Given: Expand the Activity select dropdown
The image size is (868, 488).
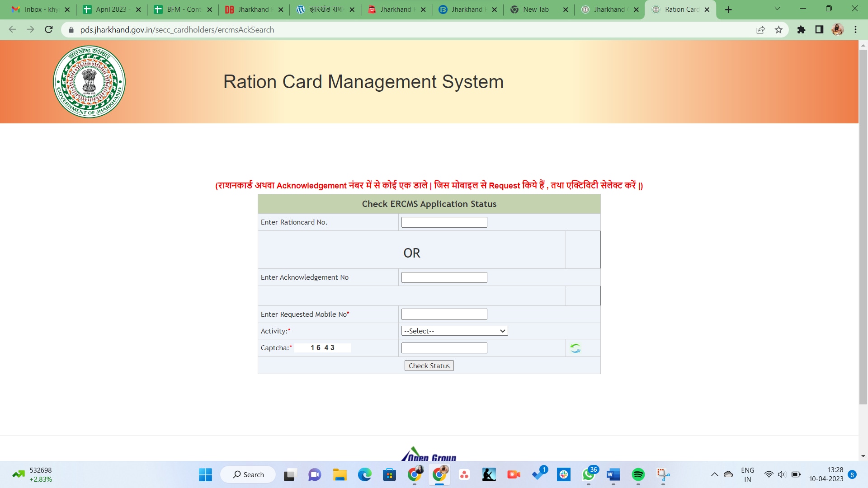Looking at the screenshot, I should pos(454,331).
